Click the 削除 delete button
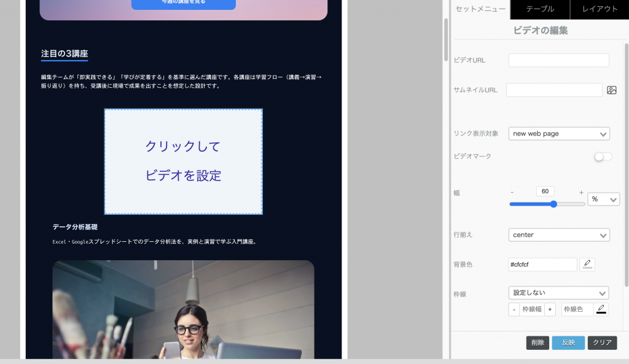Viewport: 629px width, 364px height. tap(537, 343)
